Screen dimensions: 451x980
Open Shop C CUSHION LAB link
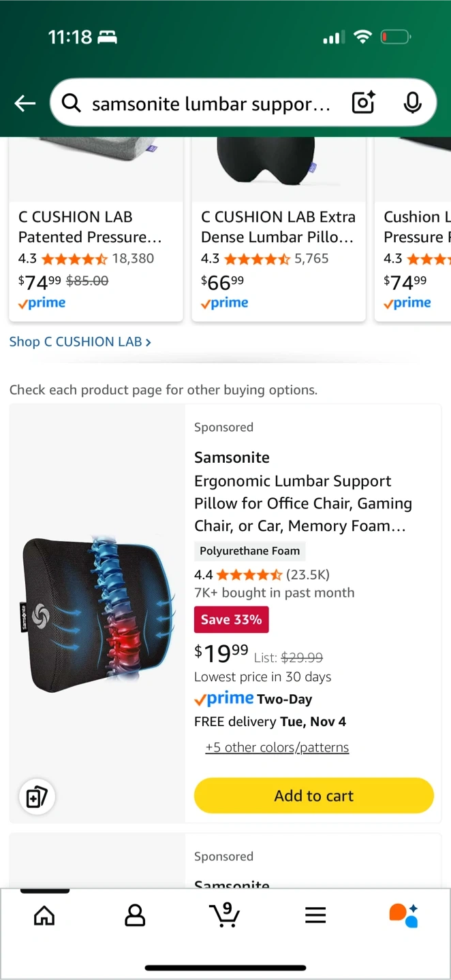tap(80, 342)
